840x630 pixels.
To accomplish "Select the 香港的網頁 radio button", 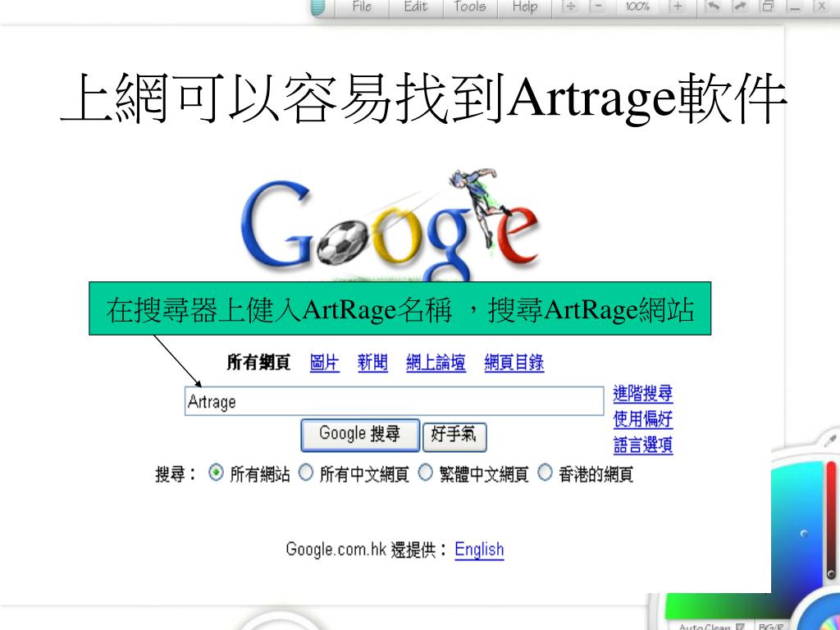I will [x=545, y=473].
